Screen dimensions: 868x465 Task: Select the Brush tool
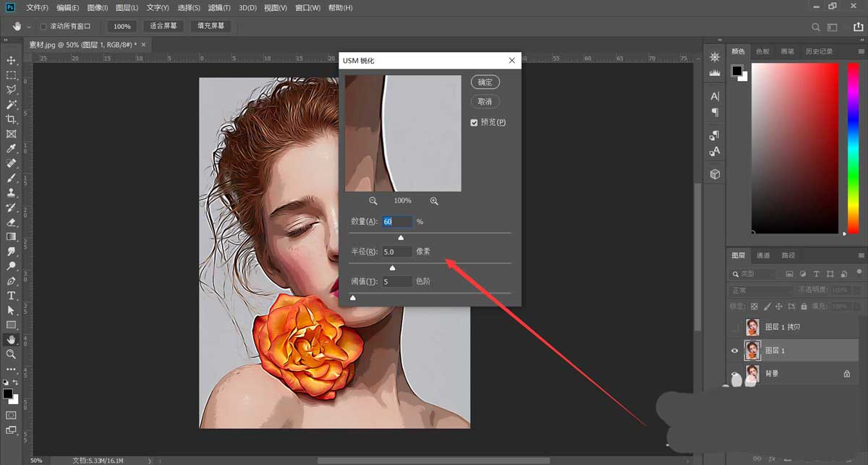11,178
